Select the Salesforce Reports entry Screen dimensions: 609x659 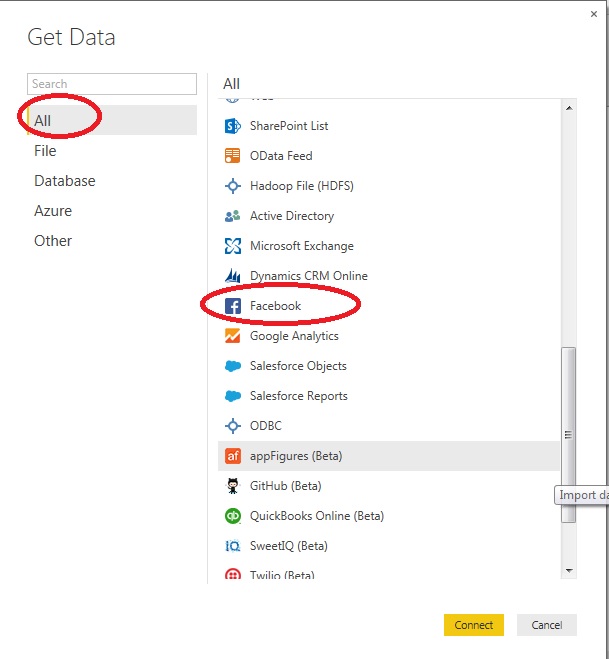pos(298,396)
